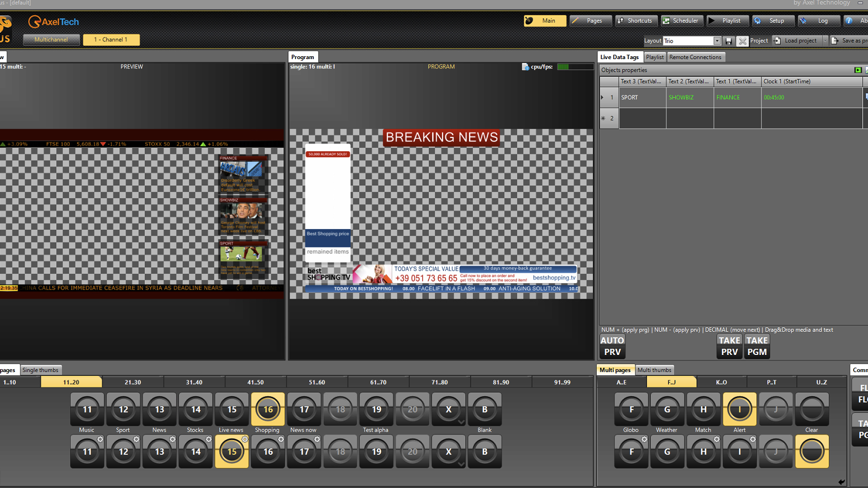Toggle the AUTO PRV button
Image resolution: width=868 pixels, height=488 pixels.
click(612, 346)
